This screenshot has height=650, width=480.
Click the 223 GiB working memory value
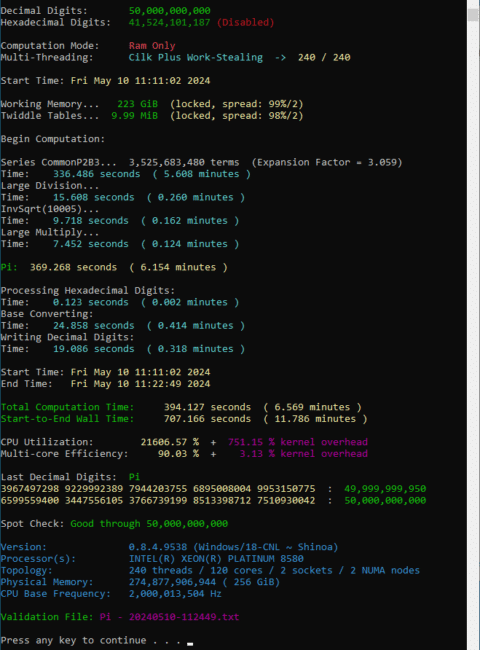point(138,104)
